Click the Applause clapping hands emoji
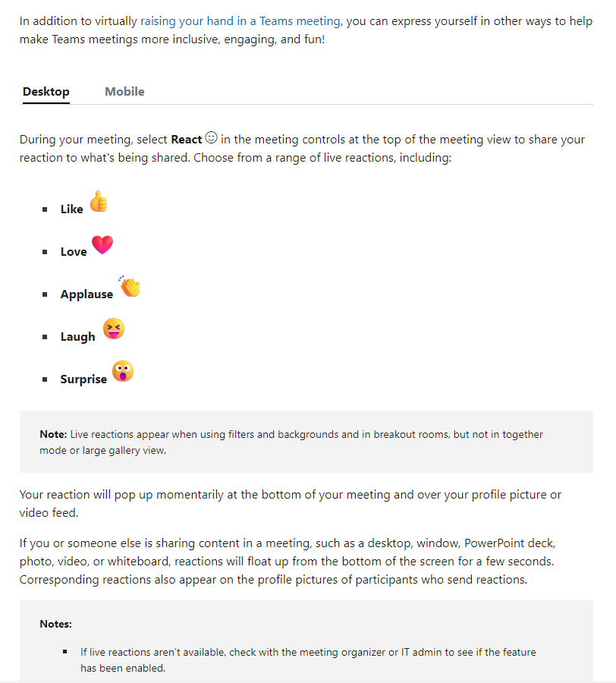 130,287
